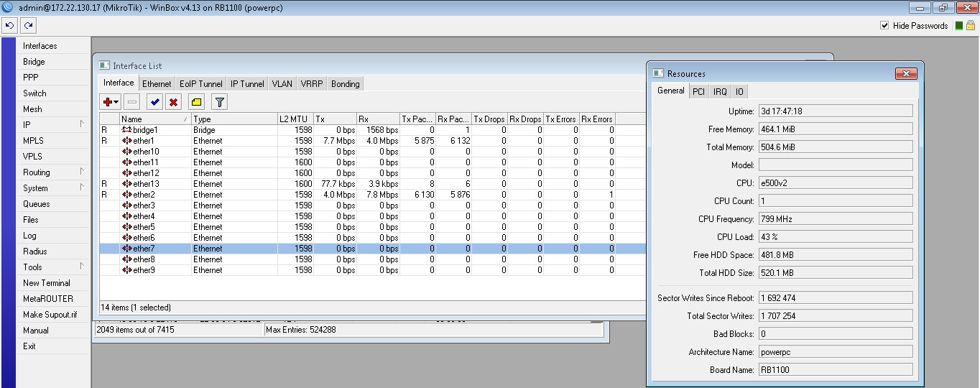Sort by the Name column header
Viewport: 980px width, 388px height.
click(x=155, y=119)
